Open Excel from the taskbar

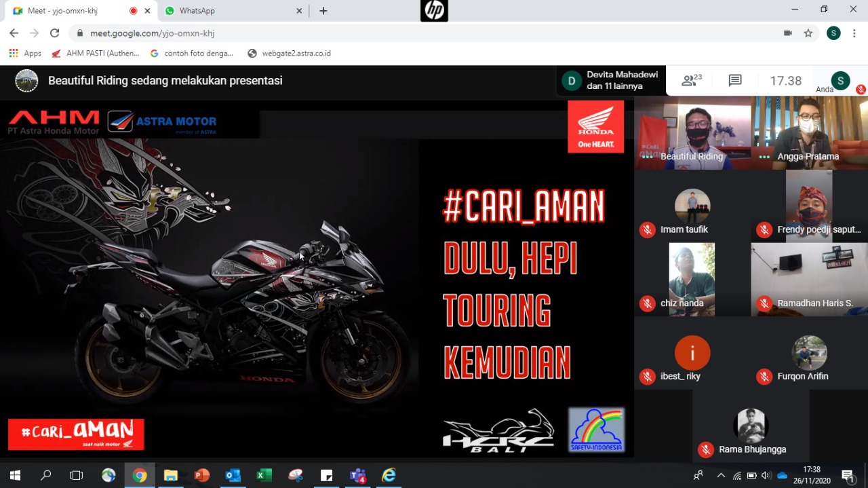click(264, 475)
